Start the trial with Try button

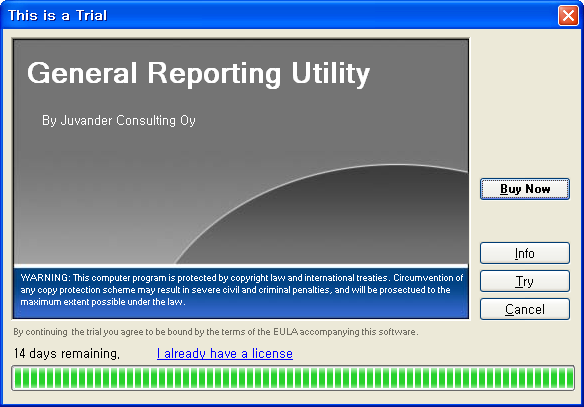[x=525, y=281]
